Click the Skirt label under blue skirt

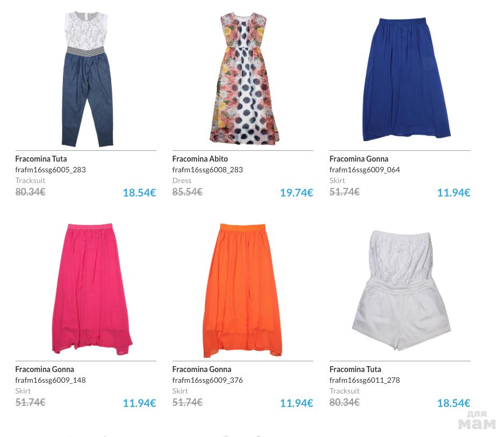[x=337, y=180]
